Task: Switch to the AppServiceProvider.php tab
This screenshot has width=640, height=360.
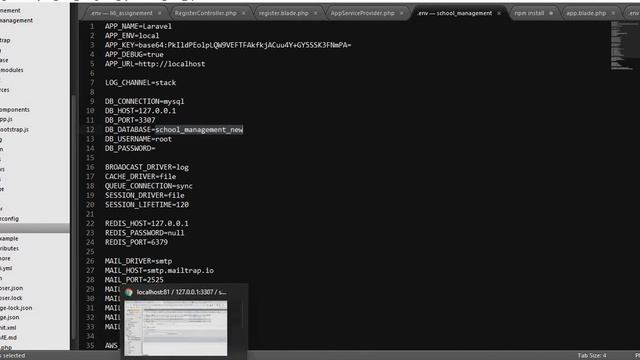Action: tap(362, 13)
